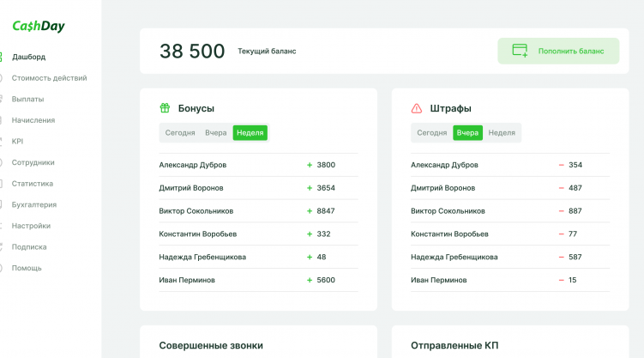Click the 354 penalty value
Viewport: 644px width, 358px height.
[575, 165]
